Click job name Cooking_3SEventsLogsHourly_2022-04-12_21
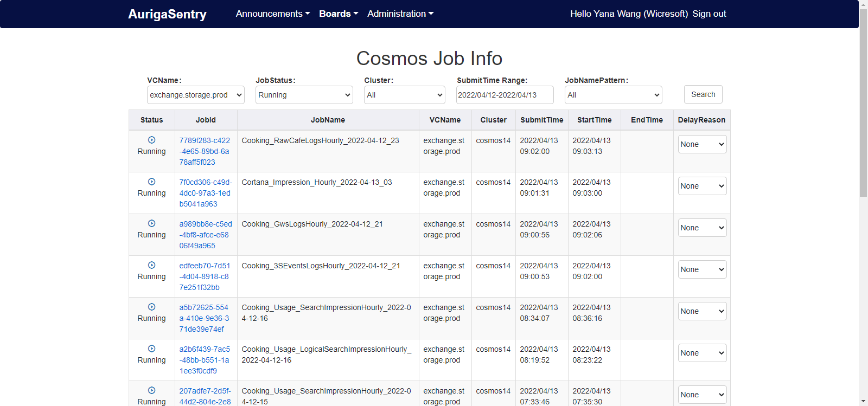Image resolution: width=868 pixels, height=406 pixels. coord(321,266)
